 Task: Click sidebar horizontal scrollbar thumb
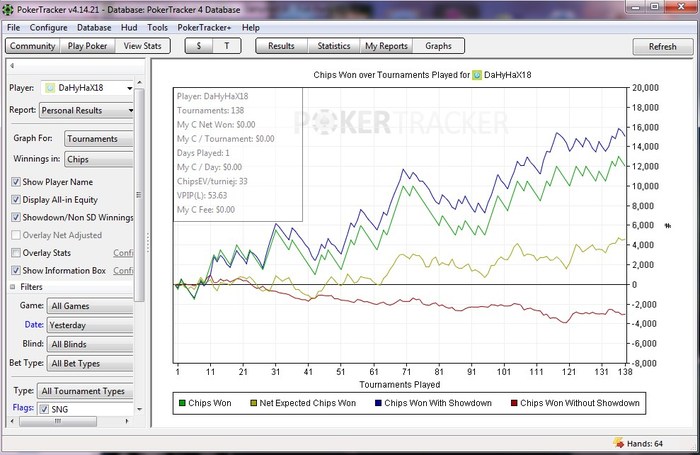pos(58,421)
